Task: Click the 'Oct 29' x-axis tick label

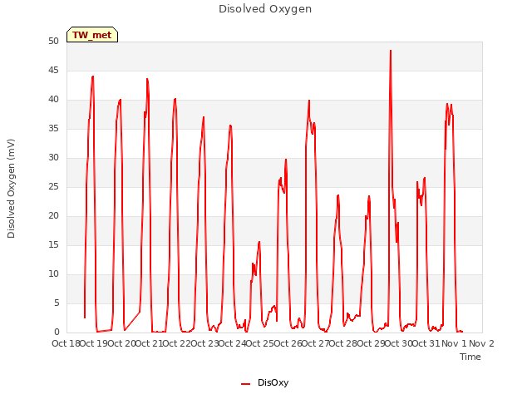Action: [x=372, y=343]
